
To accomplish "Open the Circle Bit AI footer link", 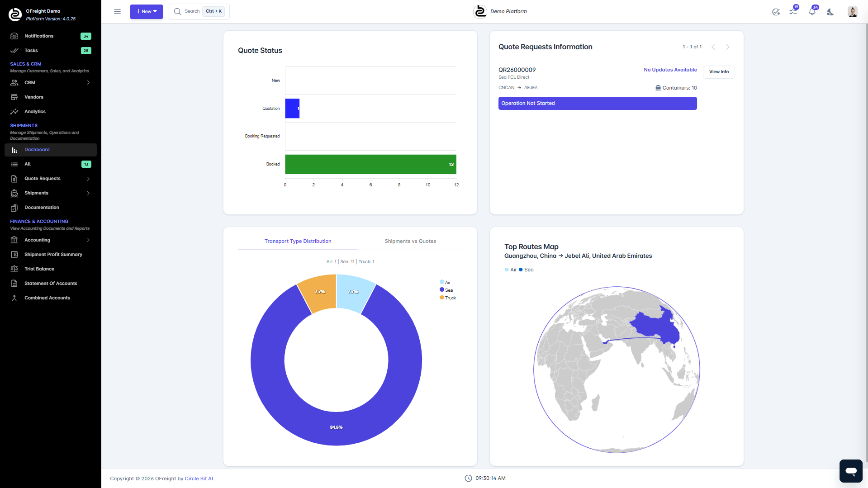I will point(199,478).
